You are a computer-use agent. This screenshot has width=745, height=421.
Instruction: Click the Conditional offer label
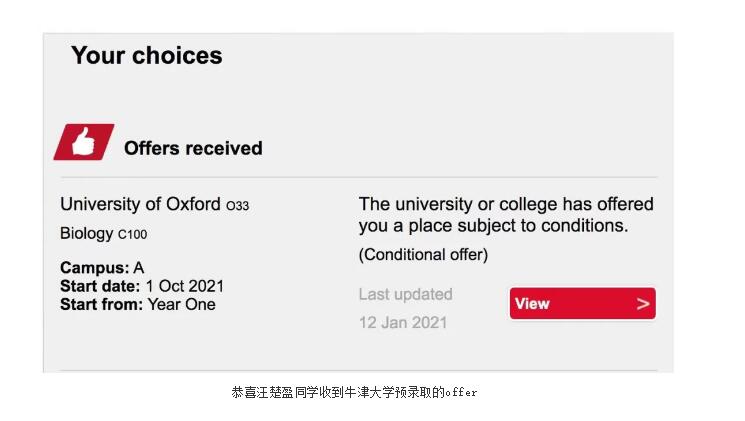point(423,254)
